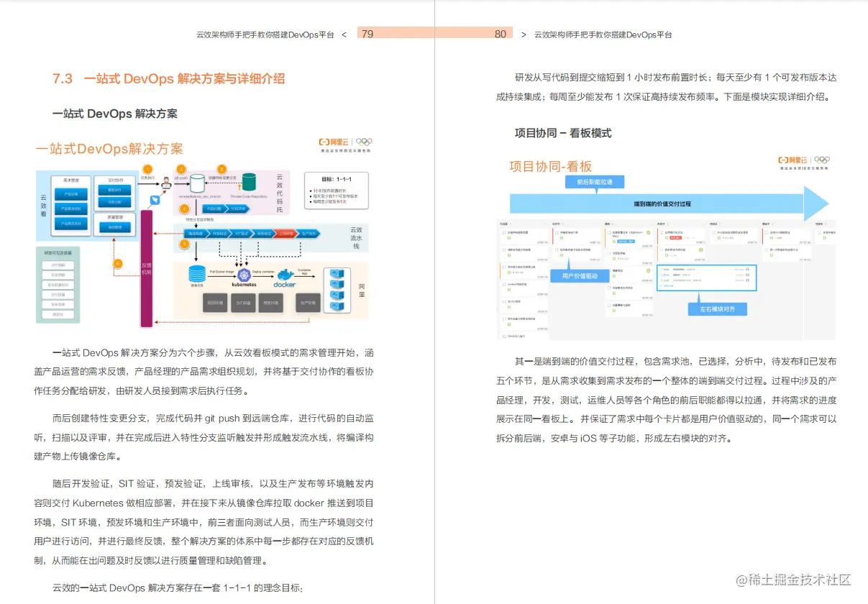Click line 云效的一站式 DevOps 解决方案存在一套 1-1-1
The height and width of the screenshot is (604, 868).
[x=178, y=587]
